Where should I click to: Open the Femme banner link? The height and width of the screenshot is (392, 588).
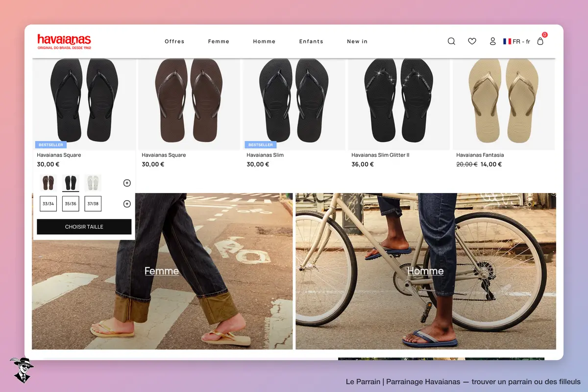pos(162,271)
